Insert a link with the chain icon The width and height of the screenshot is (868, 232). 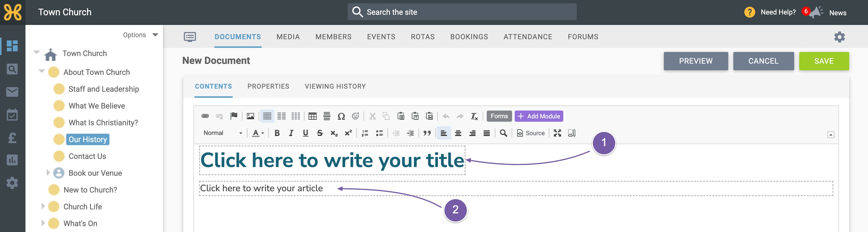[x=205, y=116]
